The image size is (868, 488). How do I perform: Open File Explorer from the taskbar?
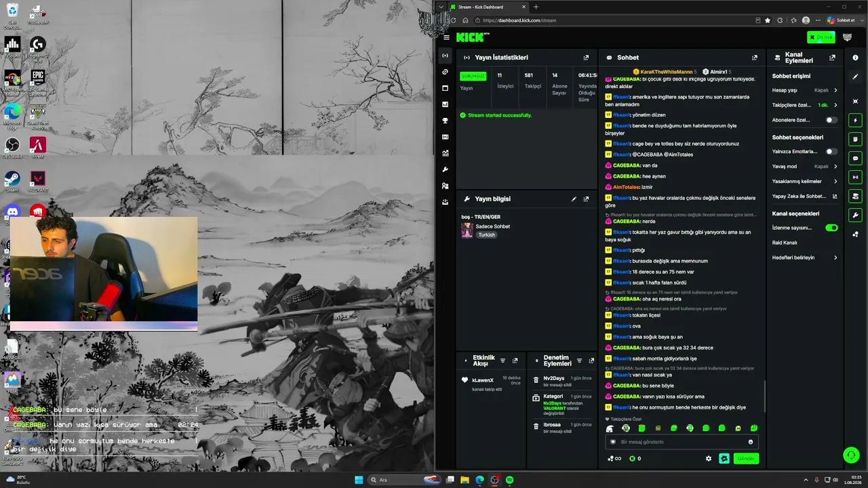tap(465, 480)
